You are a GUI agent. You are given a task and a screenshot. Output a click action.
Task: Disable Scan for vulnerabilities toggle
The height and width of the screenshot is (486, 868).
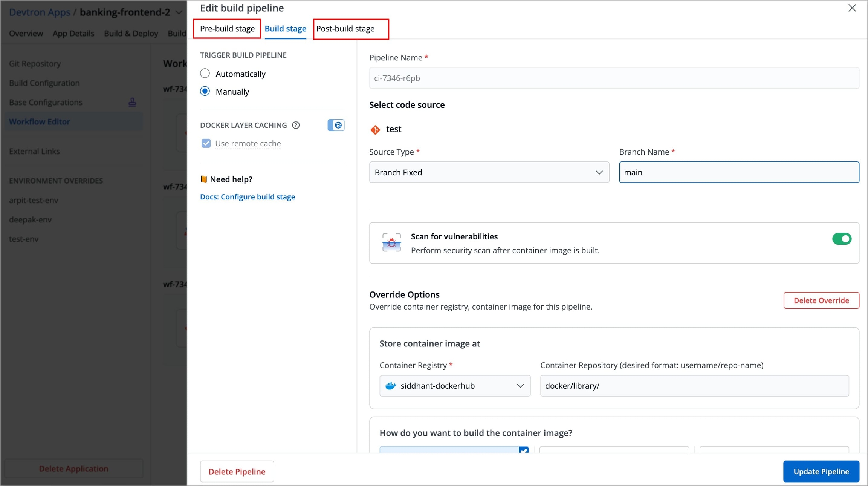tap(841, 239)
